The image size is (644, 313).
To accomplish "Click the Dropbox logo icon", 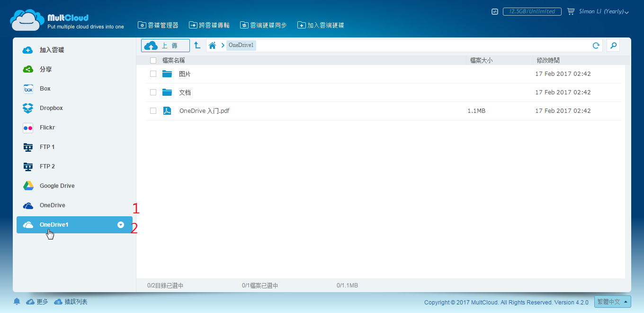I will click(28, 108).
